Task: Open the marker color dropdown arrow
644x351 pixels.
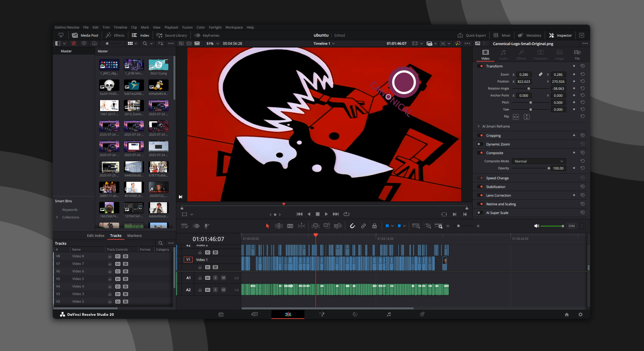Action: pyautogui.click(x=404, y=226)
